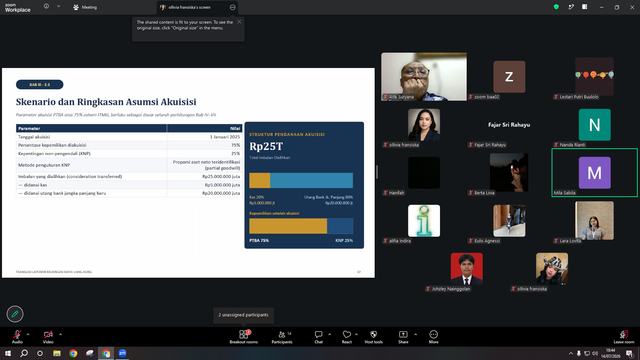Select the ollivia fransiska's screen tab

coord(190,7)
